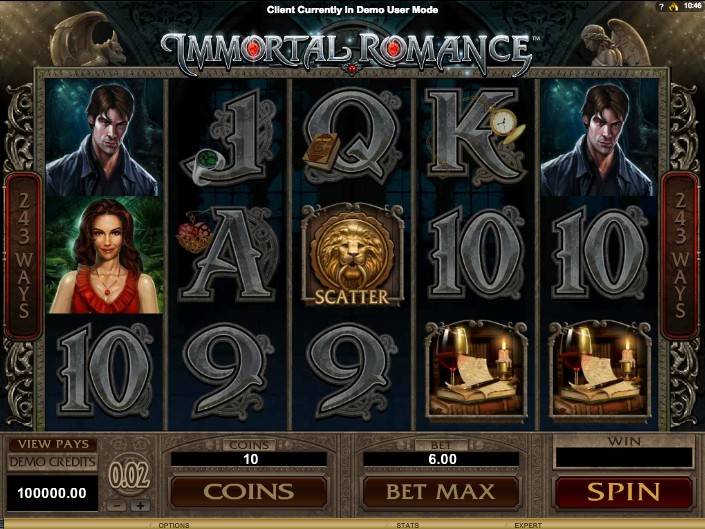This screenshot has width=705, height=529.
Task: Click the golden lion Scatter symbol
Action: point(352,254)
